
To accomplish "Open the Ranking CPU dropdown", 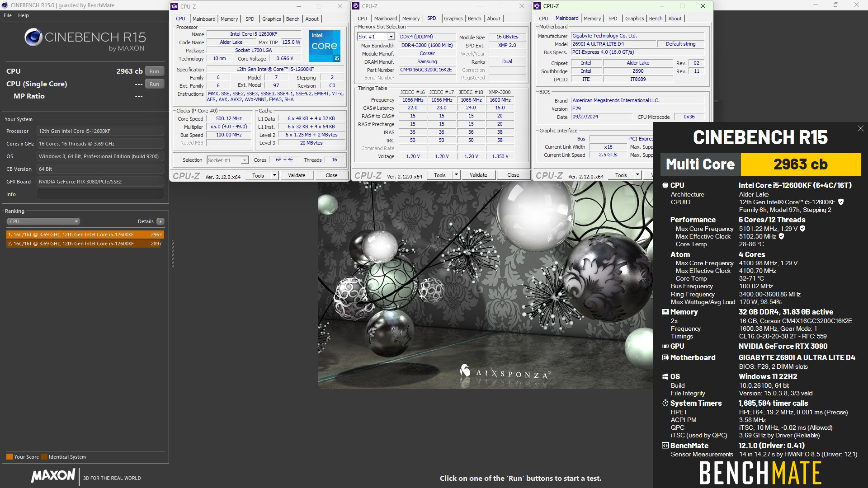I will tap(43, 221).
